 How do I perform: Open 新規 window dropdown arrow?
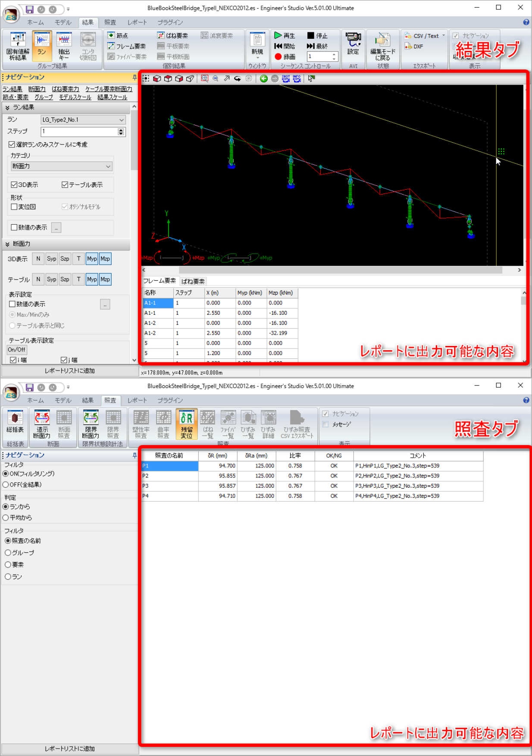coord(257,58)
